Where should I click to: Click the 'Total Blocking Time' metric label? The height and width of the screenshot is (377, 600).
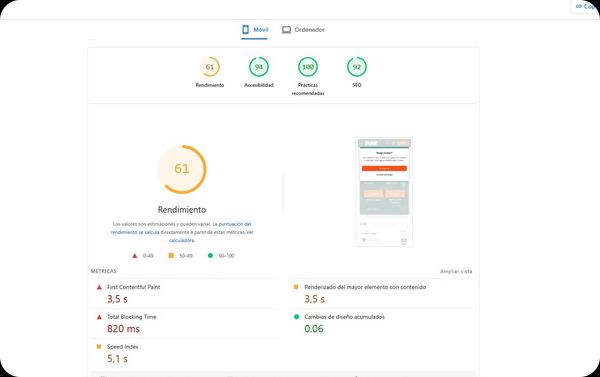point(132,317)
